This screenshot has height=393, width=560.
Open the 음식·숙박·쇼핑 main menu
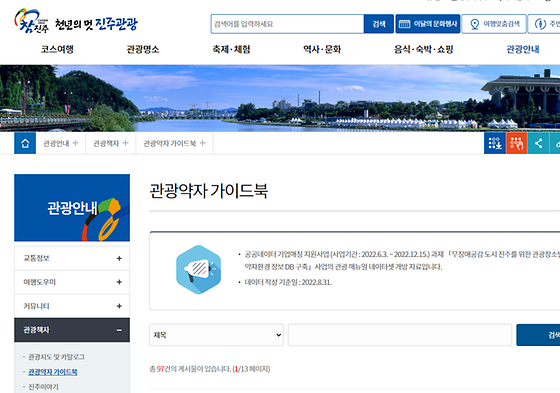[x=424, y=49]
